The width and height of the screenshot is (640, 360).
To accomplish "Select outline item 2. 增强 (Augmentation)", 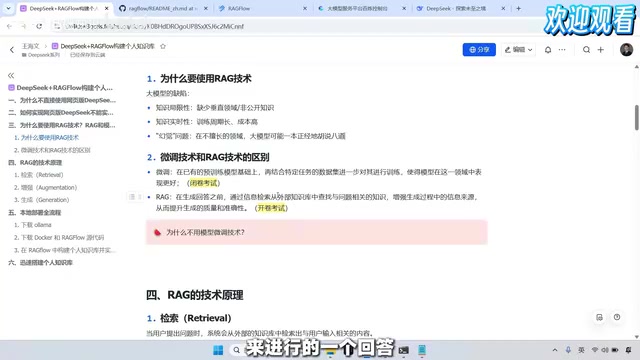I will click(45, 187).
